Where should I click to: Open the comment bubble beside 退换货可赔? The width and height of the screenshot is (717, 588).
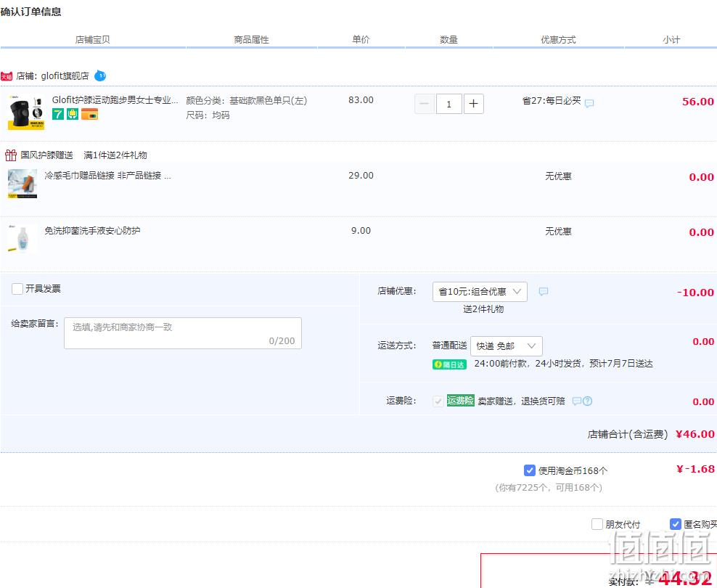coord(577,401)
